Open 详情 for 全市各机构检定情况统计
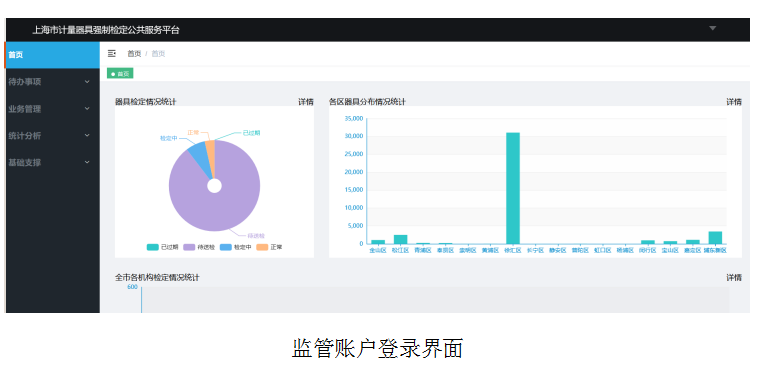765x374 pixels. tap(734, 277)
